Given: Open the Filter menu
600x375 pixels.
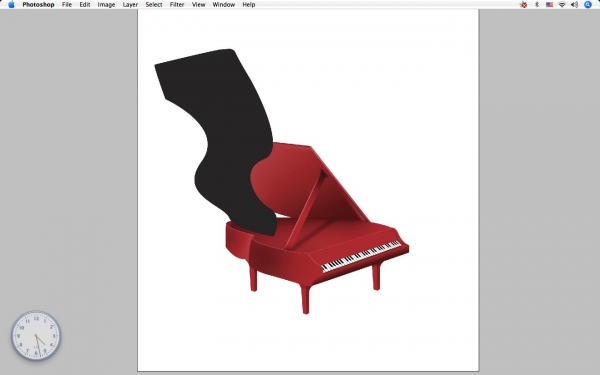Looking at the screenshot, I should (x=177, y=5).
